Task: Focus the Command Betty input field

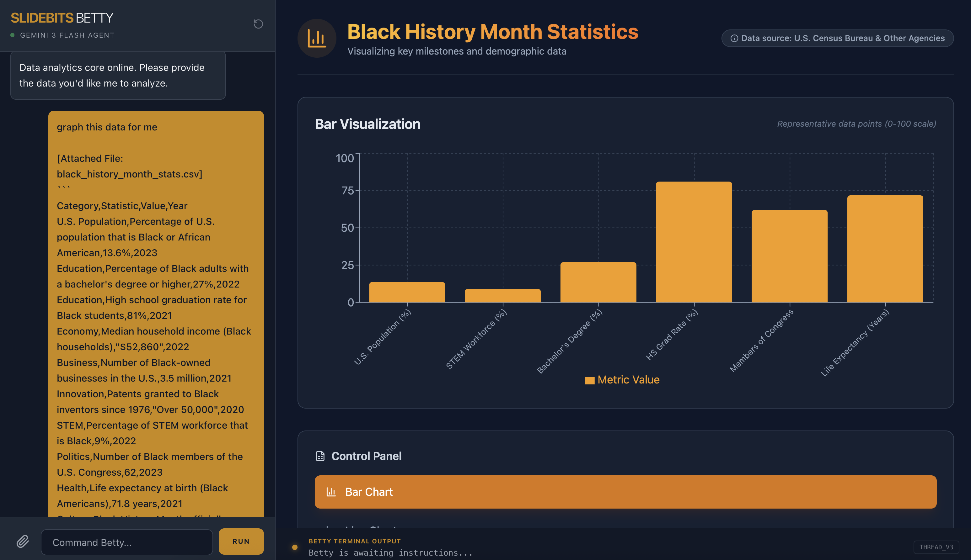Action: pos(126,542)
